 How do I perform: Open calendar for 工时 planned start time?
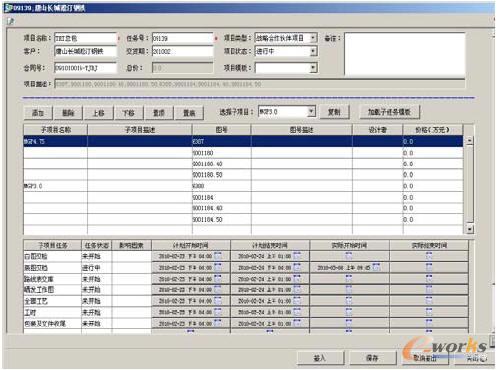coord(218,312)
